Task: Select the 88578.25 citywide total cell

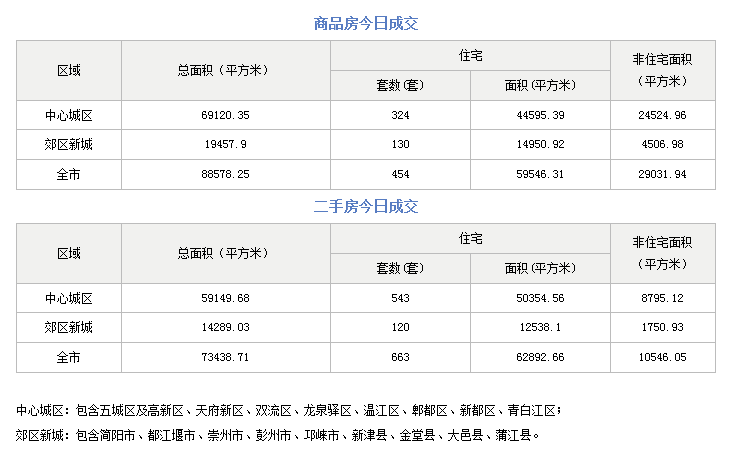Action: [225, 175]
